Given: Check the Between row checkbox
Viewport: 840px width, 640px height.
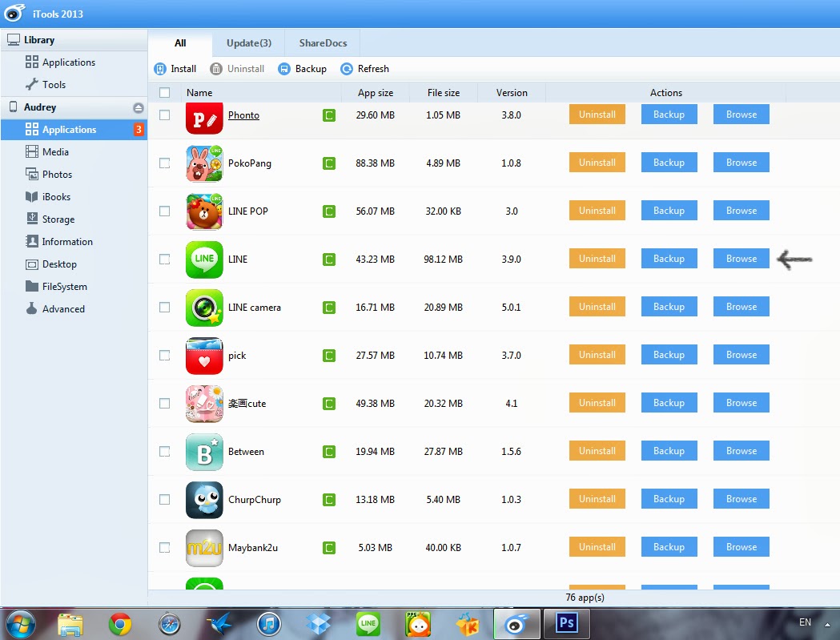Looking at the screenshot, I should (x=164, y=451).
